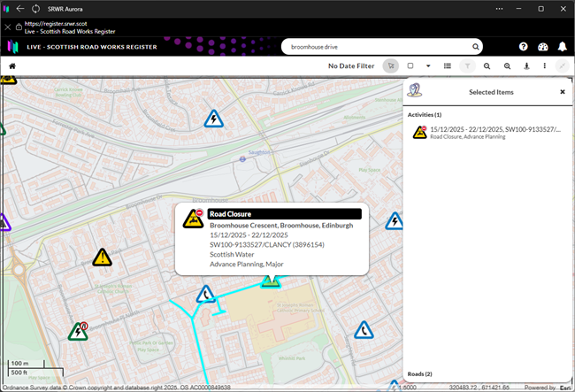Select the 15/12/2025 - 22/12/2025 activity entry
The height and width of the screenshot is (392, 575).
point(487,133)
